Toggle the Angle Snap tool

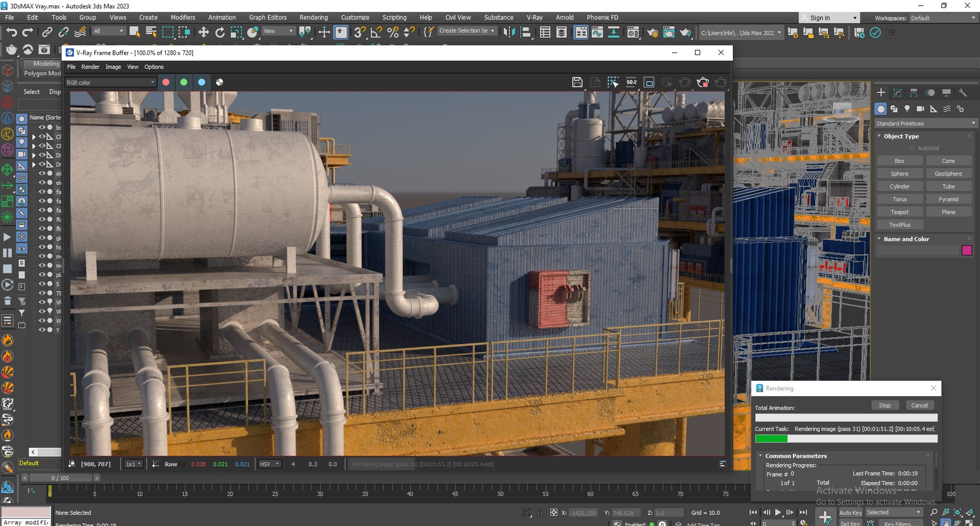pos(376,33)
